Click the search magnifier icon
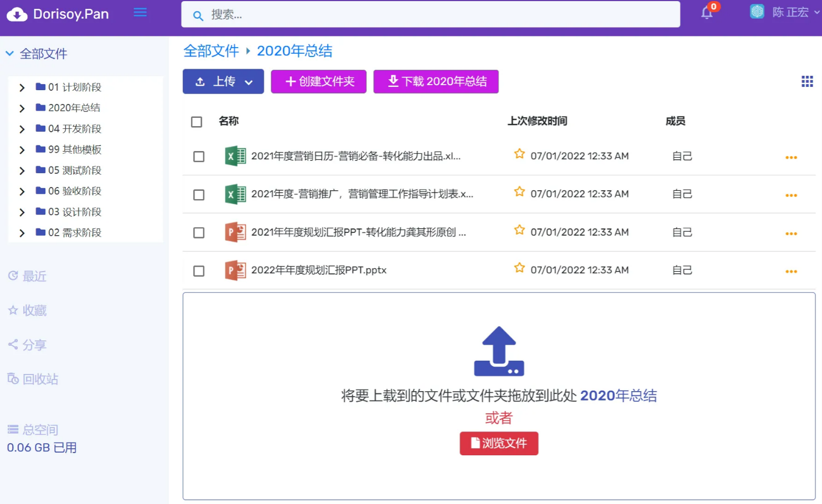The width and height of the screenshot is (822, 504). [198, 16]
